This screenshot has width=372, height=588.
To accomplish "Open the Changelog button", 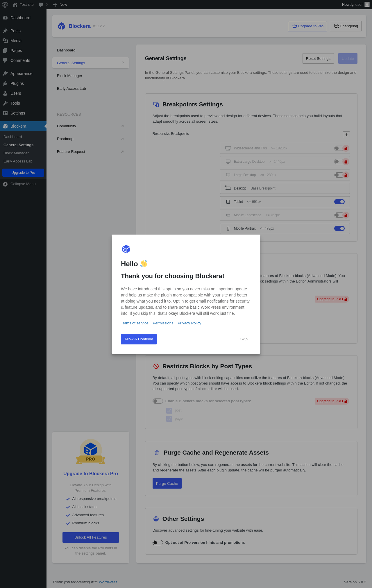I will [x=346, y=26].
